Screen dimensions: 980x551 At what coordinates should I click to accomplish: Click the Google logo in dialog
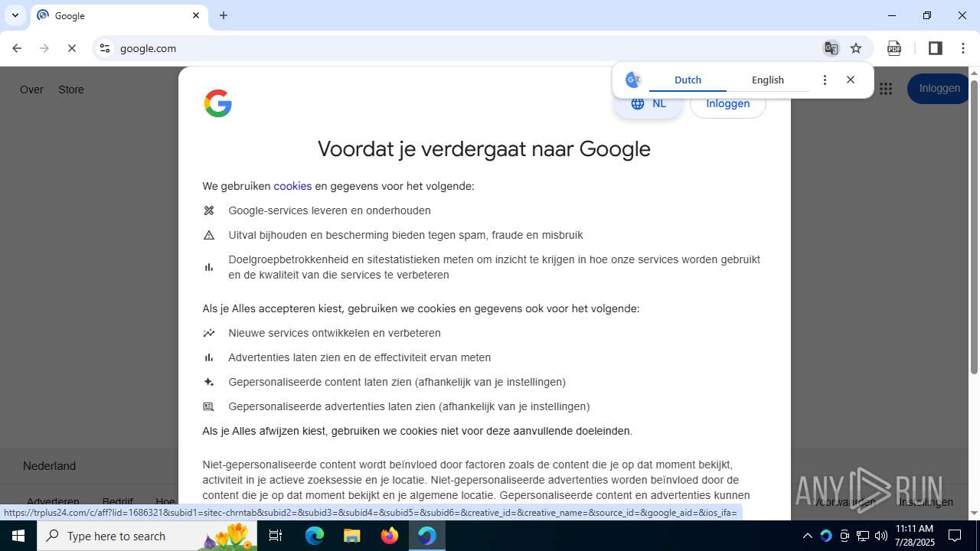[x=217, y=103]
